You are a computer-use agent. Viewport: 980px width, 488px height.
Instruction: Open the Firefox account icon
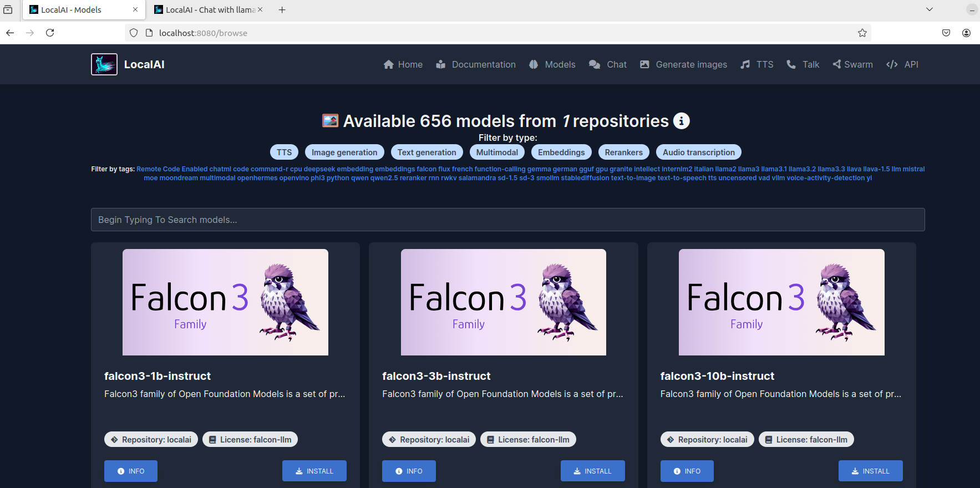click(x=966, y=33)
